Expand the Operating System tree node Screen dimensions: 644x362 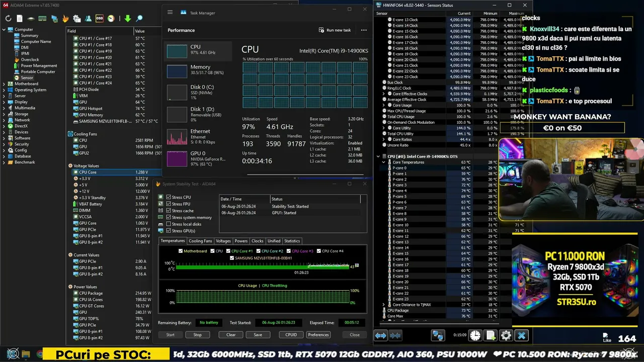click(x=4, y=90)
